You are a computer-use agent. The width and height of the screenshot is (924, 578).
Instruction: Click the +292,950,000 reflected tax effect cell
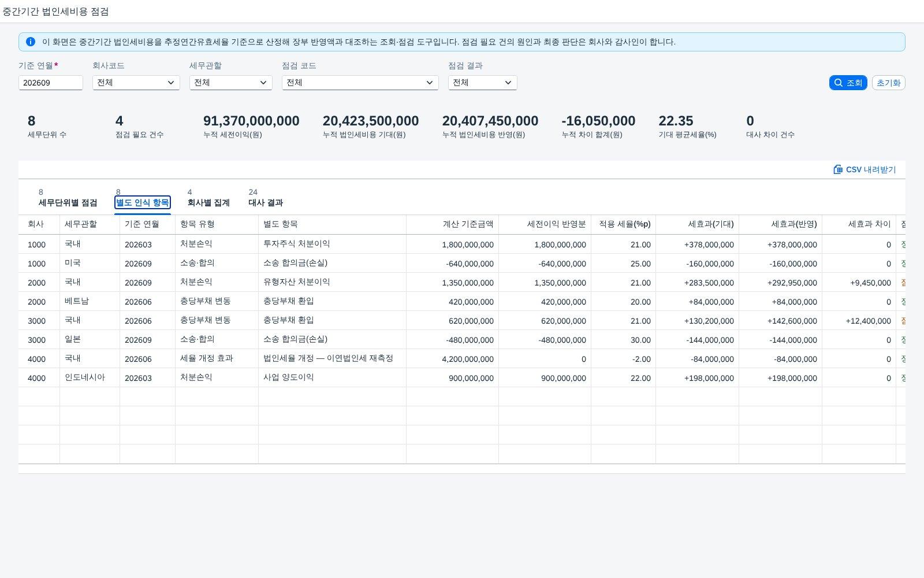pos(781,283)
